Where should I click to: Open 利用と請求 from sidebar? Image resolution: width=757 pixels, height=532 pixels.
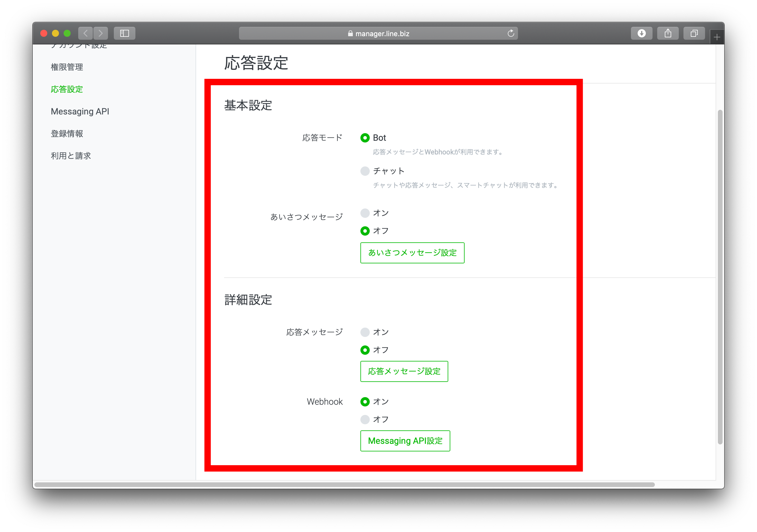click(x=71, y=155)
